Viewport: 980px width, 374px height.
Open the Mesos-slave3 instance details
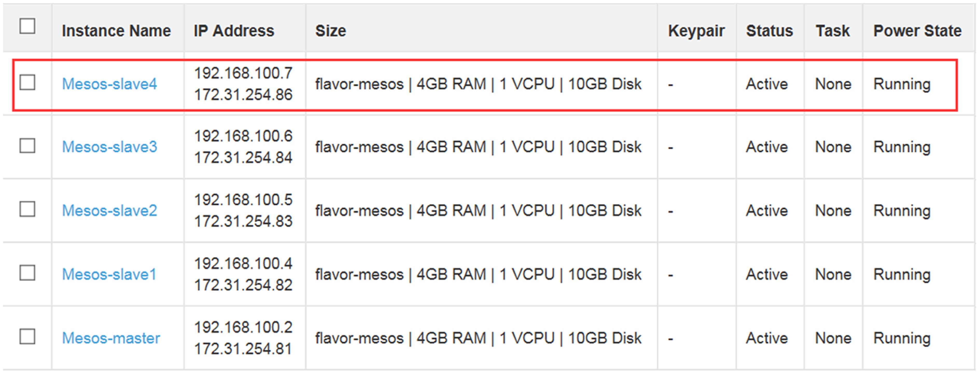click(x=109, y=147)
